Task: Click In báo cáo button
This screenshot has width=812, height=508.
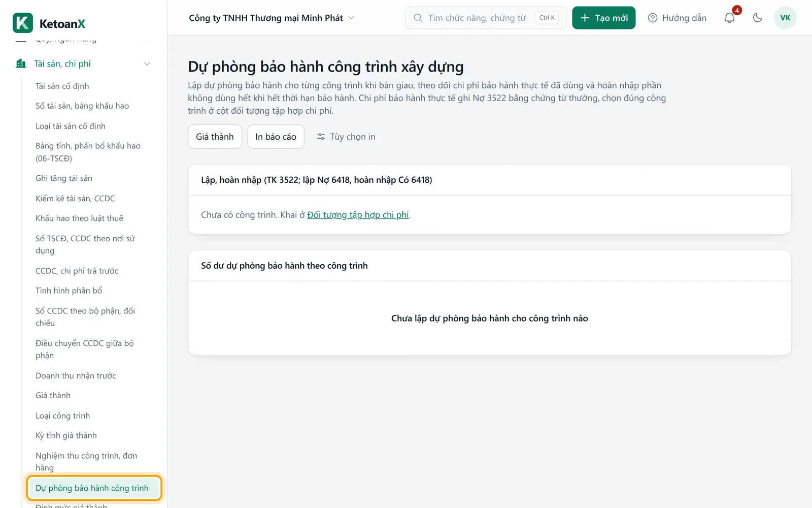Action: [x=276, y=137]
